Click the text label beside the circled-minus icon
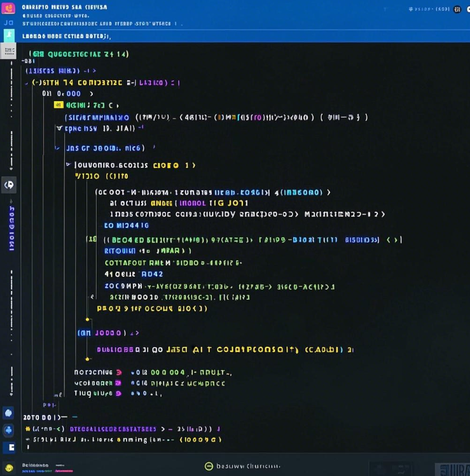470x476 pixels. 248,466
